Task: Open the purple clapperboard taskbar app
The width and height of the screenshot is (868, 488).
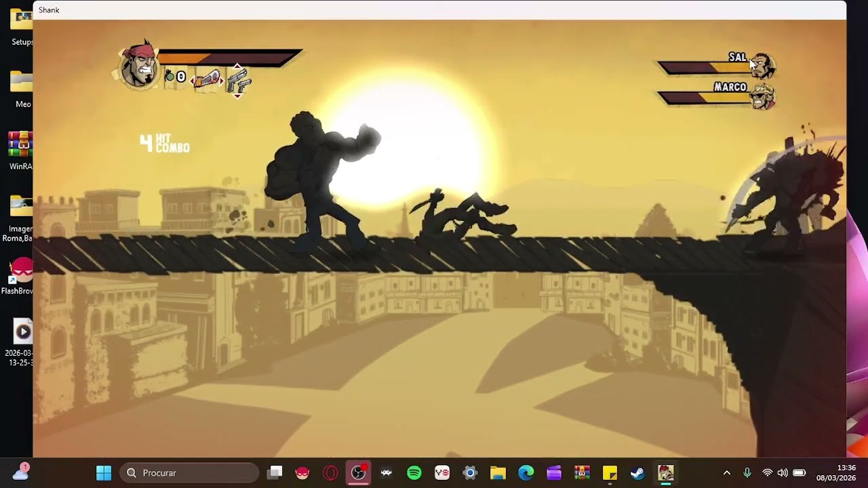Action: tap(554, 473)
